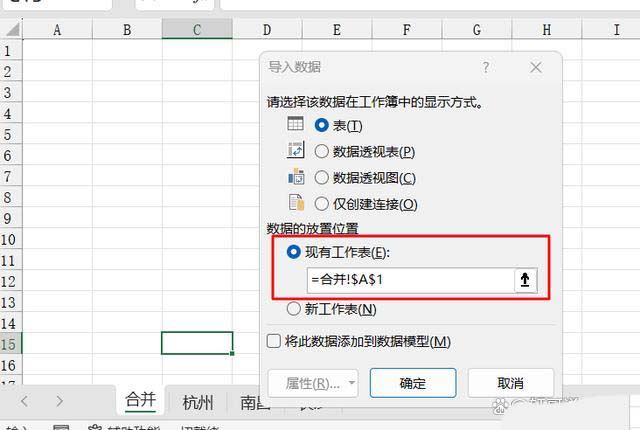Select row 1 header
Image resolution: width=640 pixels, height=430 pixels.
coord(11,51)
